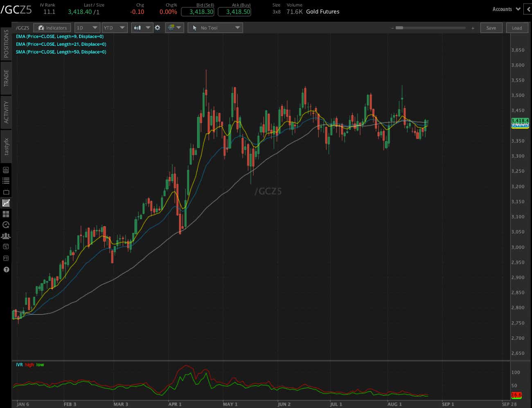Click the zoom out minus icon
Image resolution: width=532 pixels, height=408 pixels.
[392, 28]
